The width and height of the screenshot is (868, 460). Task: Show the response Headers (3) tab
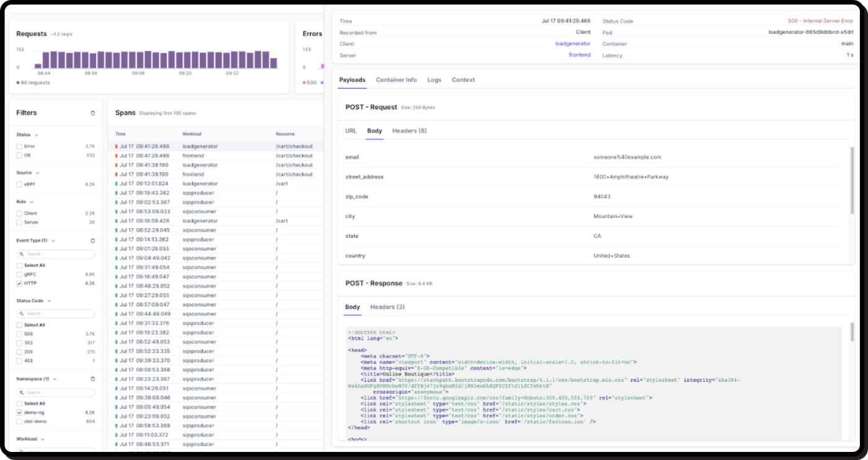pos(387,307)
